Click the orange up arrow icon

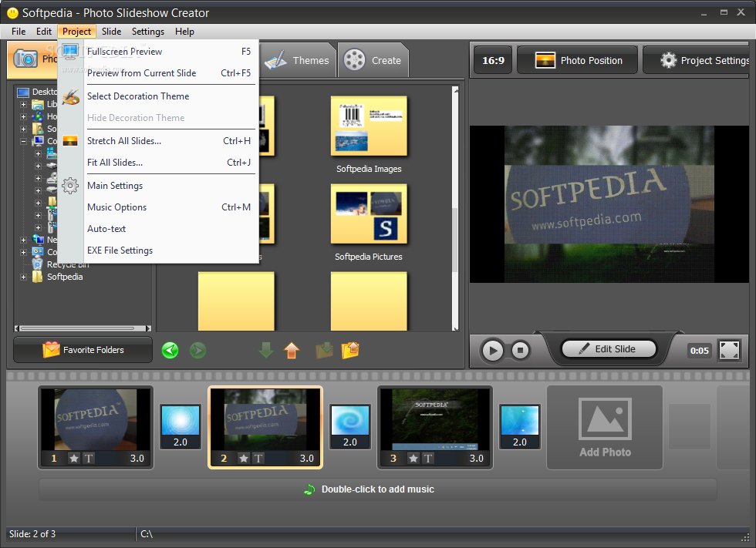point(292,350)
